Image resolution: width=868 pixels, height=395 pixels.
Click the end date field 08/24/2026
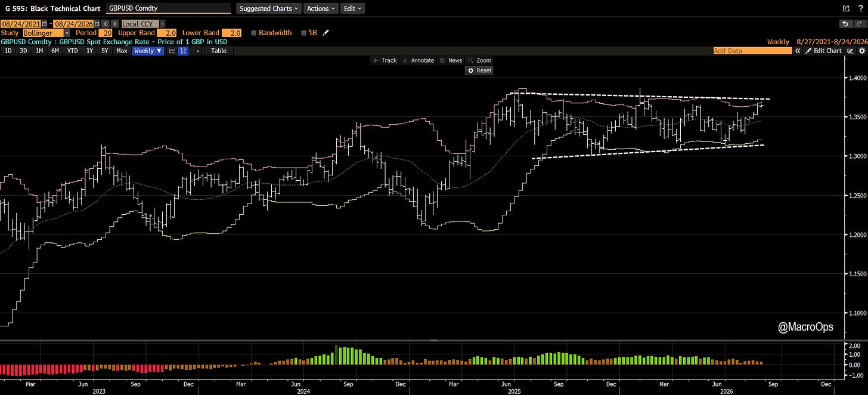(73, 24)
